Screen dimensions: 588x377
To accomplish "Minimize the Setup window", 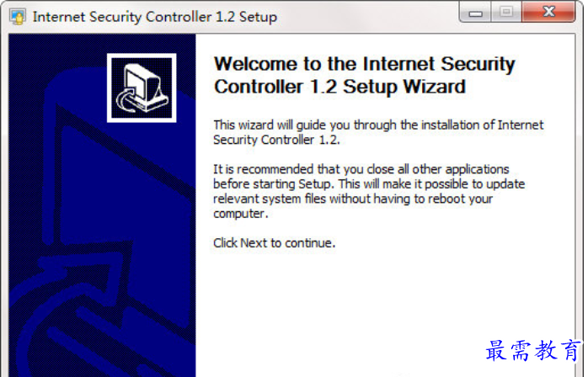I will tap(475, 13).
